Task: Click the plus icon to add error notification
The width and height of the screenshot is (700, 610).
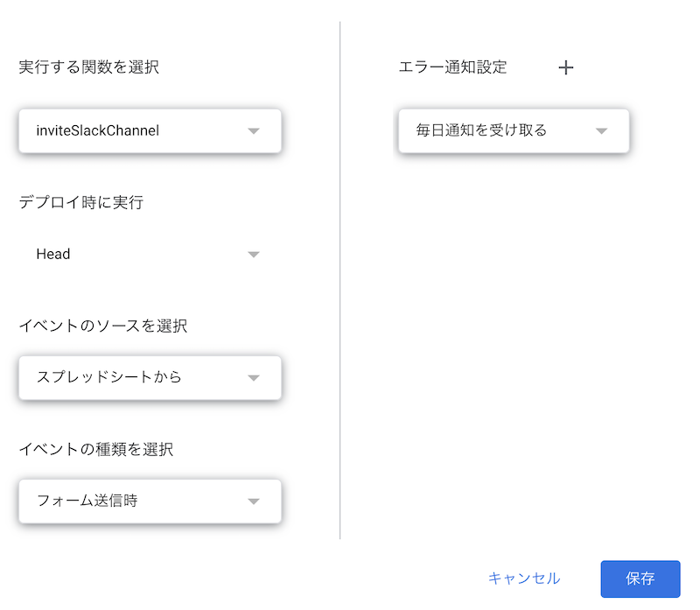Action: (x=566, y=67)
